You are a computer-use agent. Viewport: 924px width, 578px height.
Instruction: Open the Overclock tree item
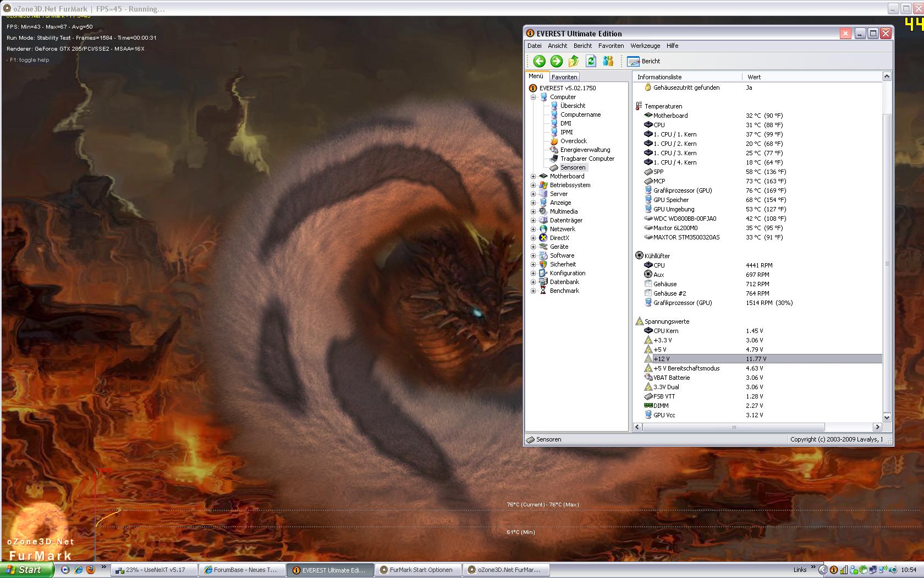click(x=574, y=141)
